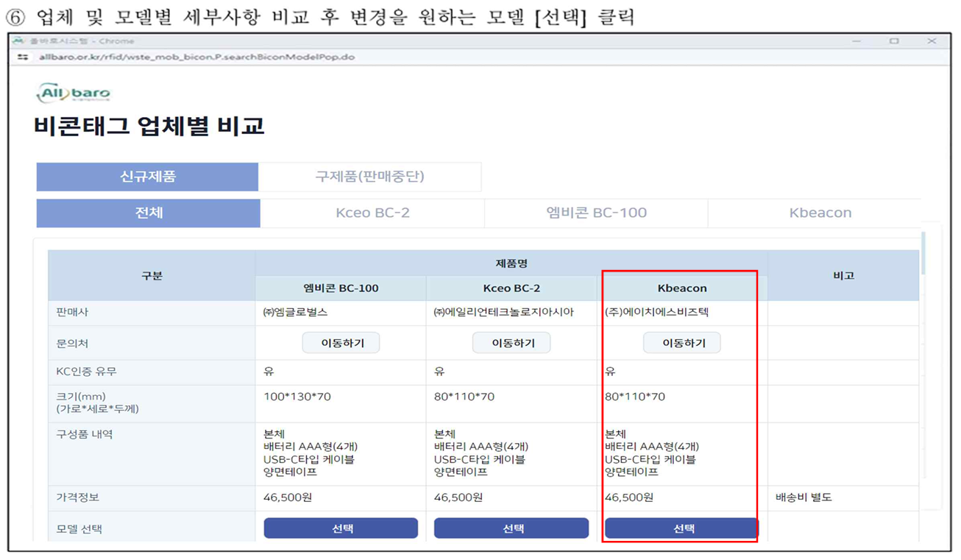
Task: Click 이동하기 for 에이치에스비즈텍
Action: pos(682,343)
